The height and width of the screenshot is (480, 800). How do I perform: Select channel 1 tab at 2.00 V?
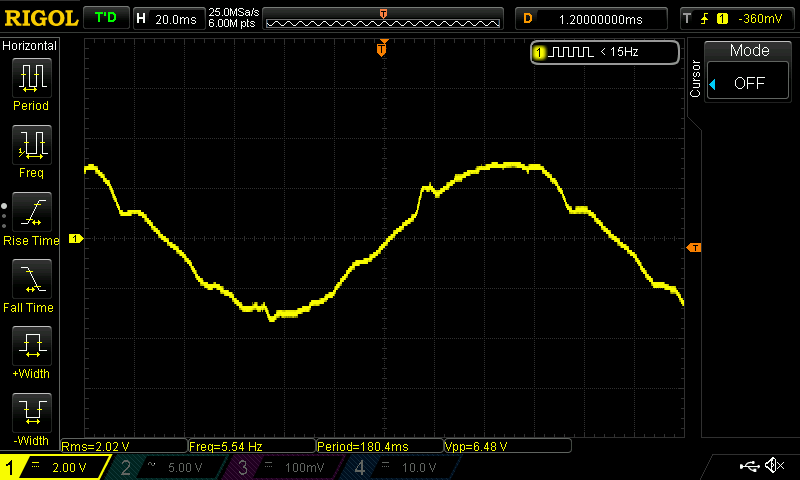55,467
